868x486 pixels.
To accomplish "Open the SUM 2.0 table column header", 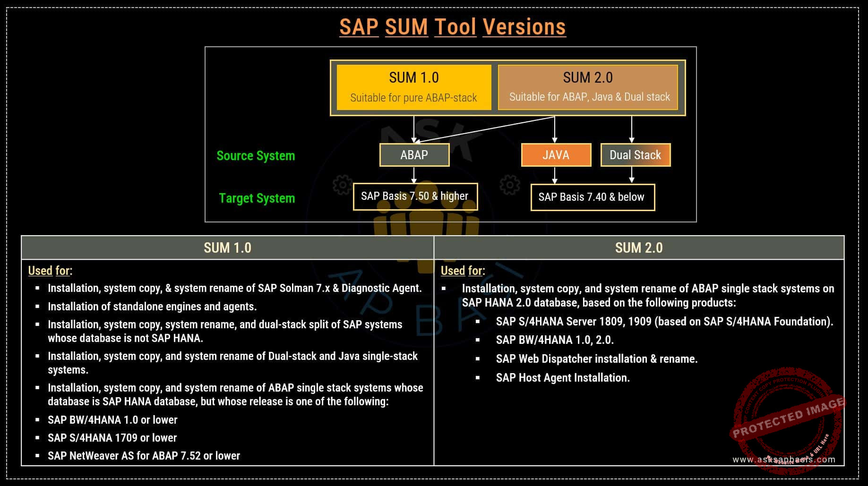I will (639, 248).
